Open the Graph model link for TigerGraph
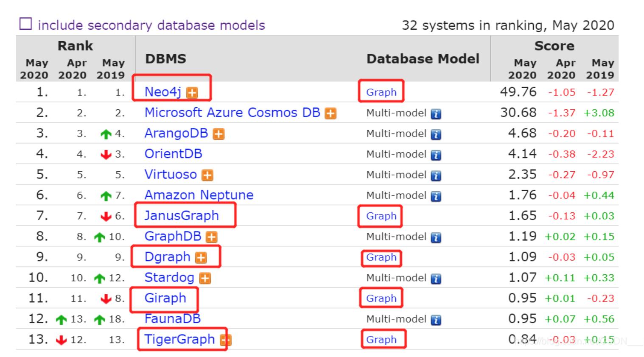The image size is (644, 357). [381, 339]
